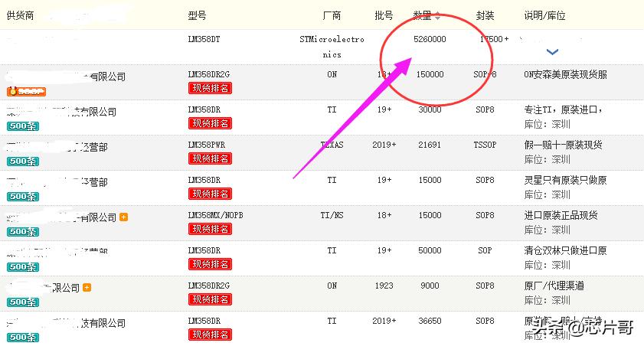Click 现货排名 in the 30000 quantity row
Image resolution: width=644 pixels, height=346 pixels.
pyautogui.click(x=210, y=123)
